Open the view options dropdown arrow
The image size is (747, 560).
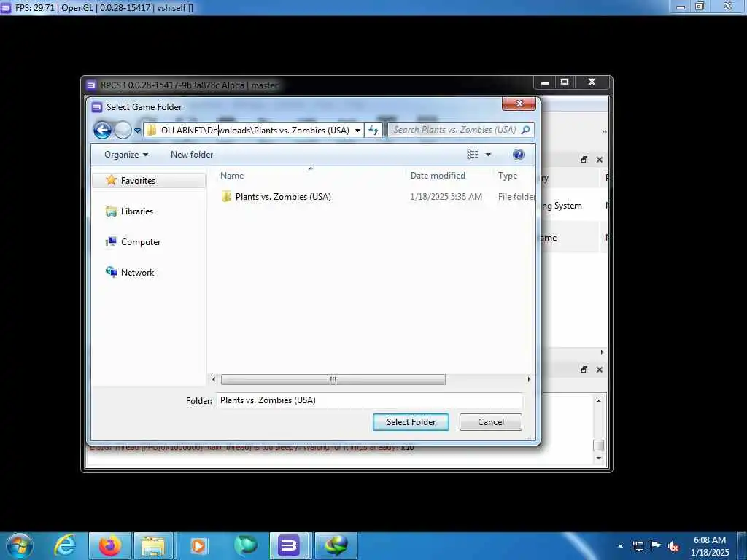point(488,155)
